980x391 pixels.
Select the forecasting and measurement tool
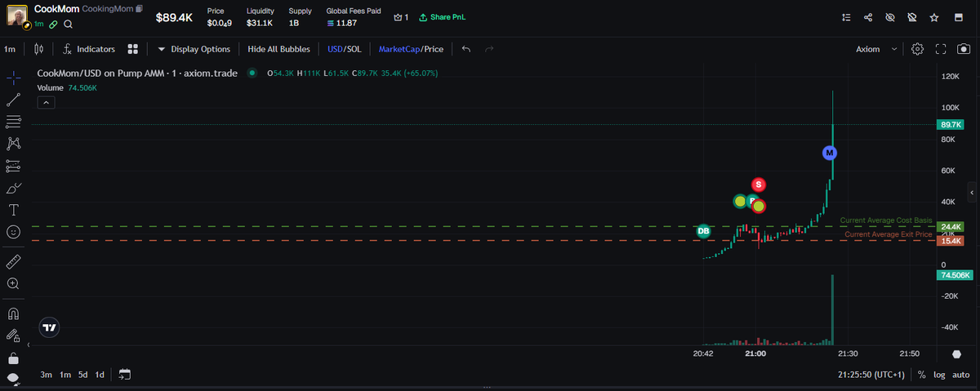(14, 166)
